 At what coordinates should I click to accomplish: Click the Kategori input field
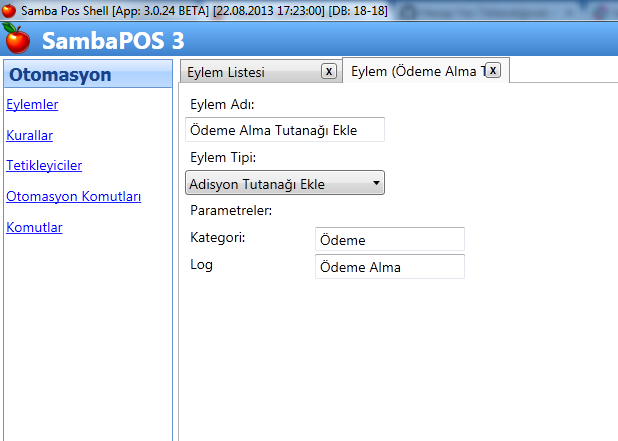(x=390, y=239)
